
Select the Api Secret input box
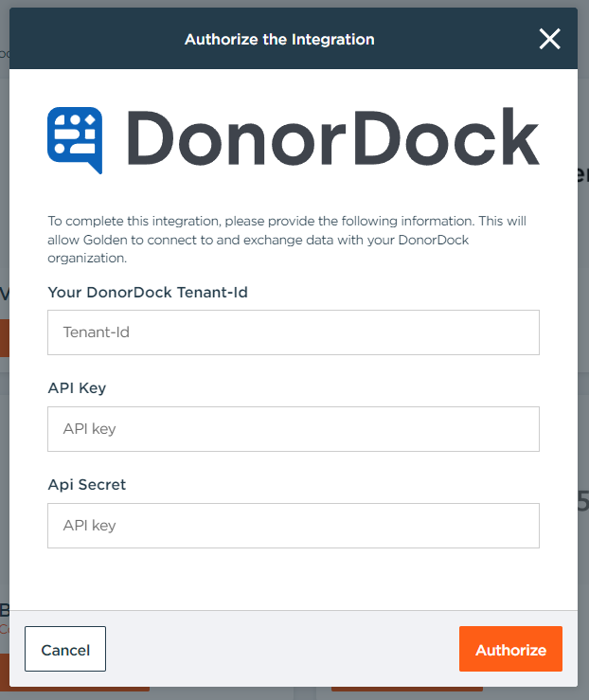pos(294,526)
